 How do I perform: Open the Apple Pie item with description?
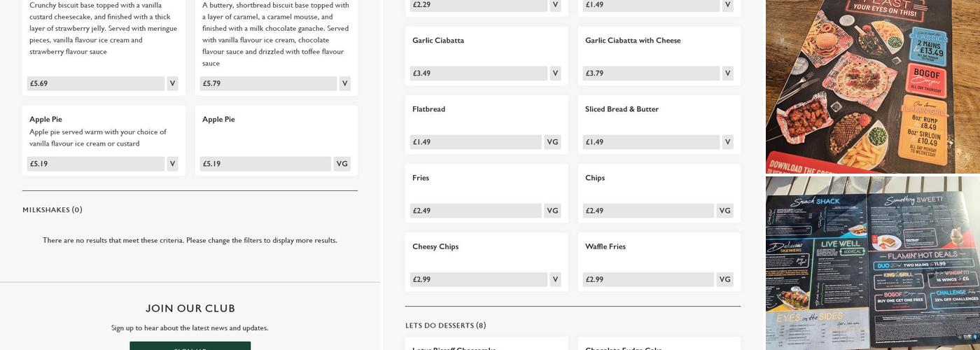pyautogui.click(x=45, y=120)
